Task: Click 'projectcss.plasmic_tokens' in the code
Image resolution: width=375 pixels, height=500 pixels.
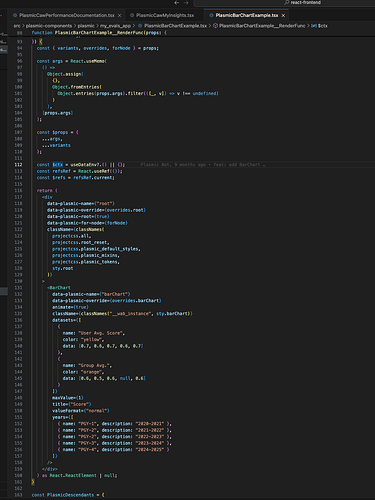Action: [85, 262]
